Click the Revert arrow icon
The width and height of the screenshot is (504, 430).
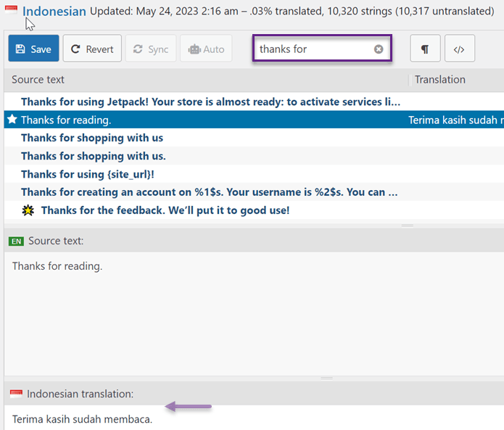click(75, 49)
